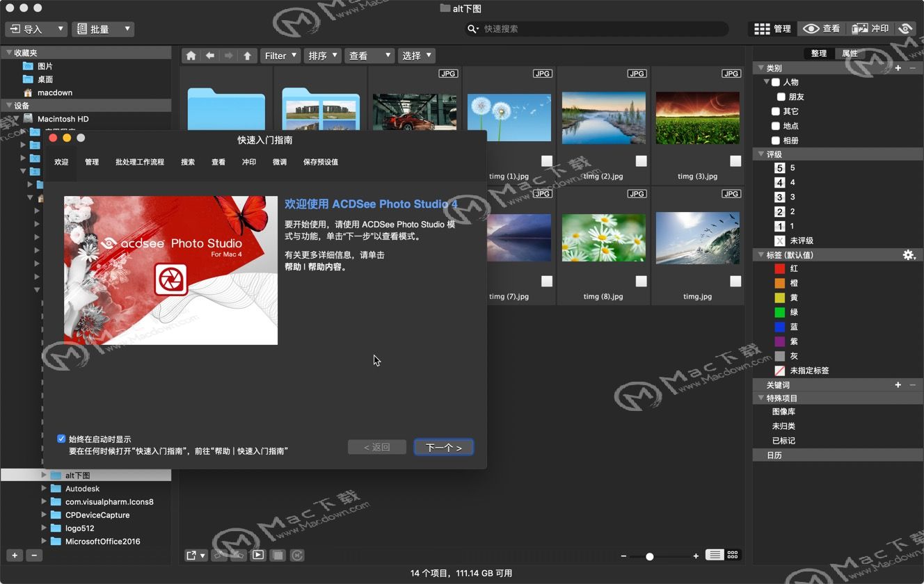
Task: Select the 蓝 blue label swatch
Action: 779,327
